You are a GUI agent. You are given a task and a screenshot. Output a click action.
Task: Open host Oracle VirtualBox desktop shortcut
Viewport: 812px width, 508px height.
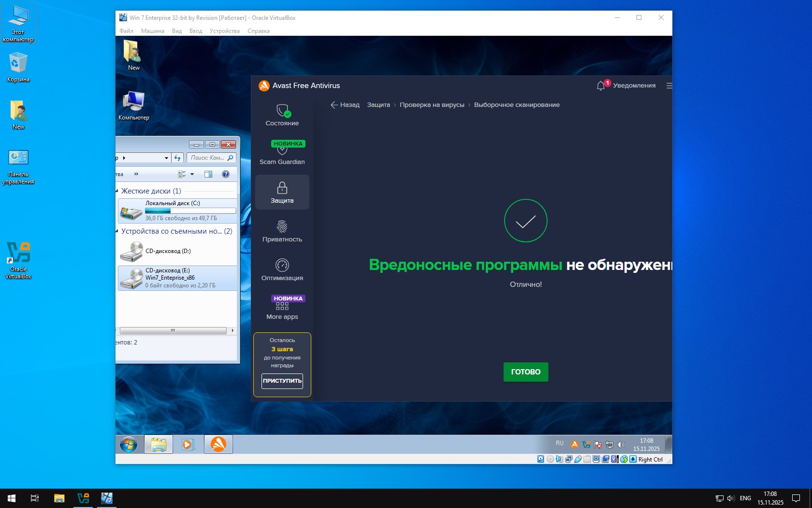(x=18, y=260)
